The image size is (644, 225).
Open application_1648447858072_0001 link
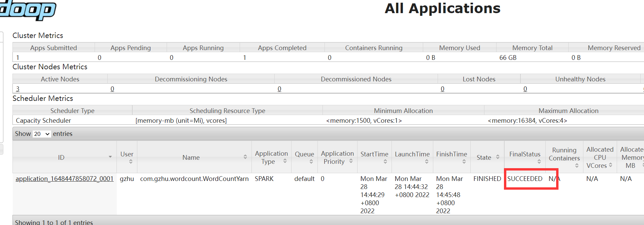pos(64,179)
